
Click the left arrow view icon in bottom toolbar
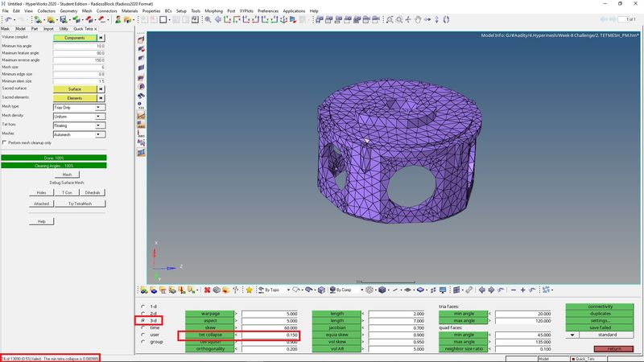(x=481, y=290)
